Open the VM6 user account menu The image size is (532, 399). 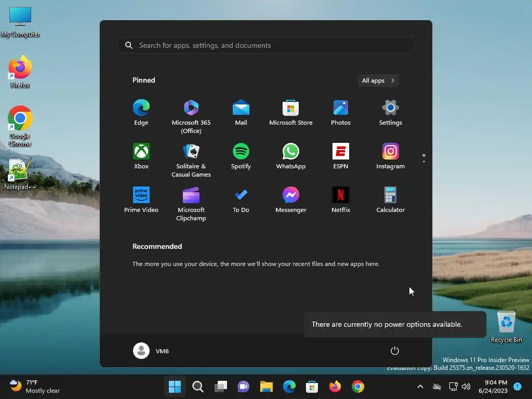pos(151,351)
